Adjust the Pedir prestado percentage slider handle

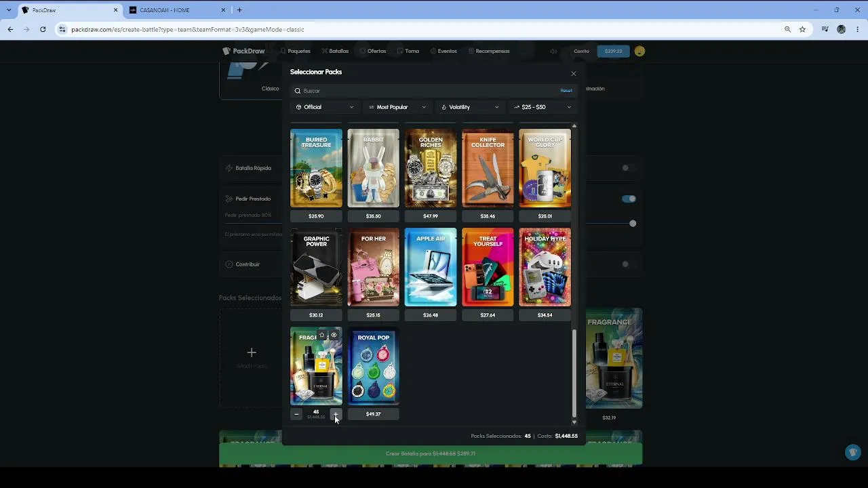(x=633, y=224)
